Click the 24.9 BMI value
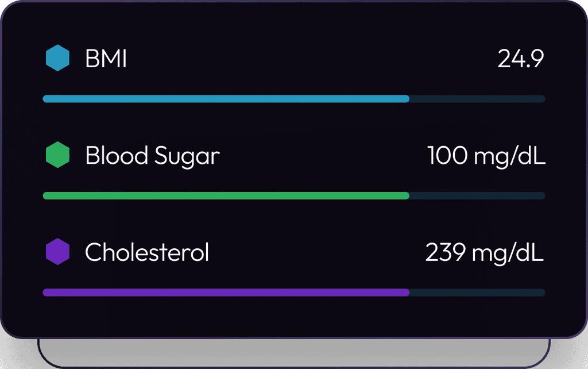The width and height of the screenshot is (588, 369). [520, 59]
